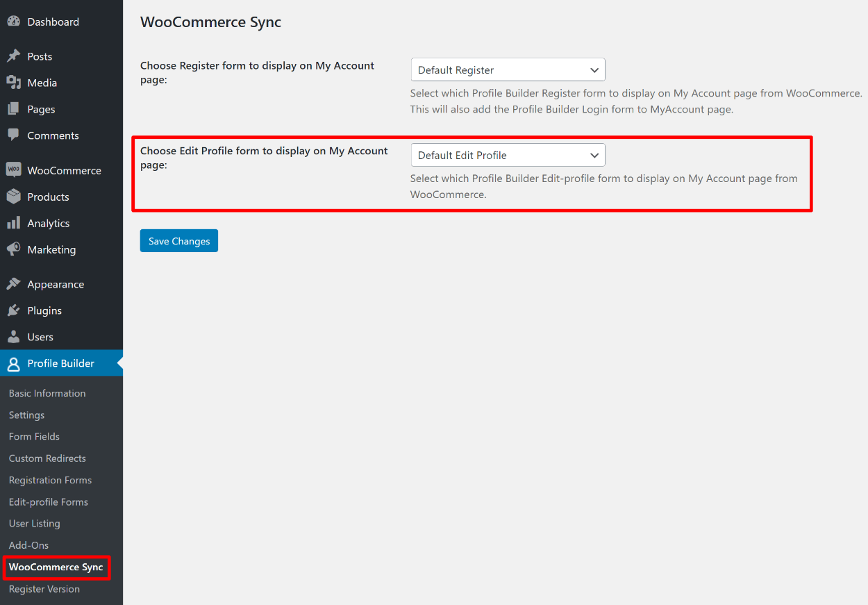This screenshot has width=868, height=605.
Task: Click the Posts pushpin icon
Action: click(x=14, y=56)
